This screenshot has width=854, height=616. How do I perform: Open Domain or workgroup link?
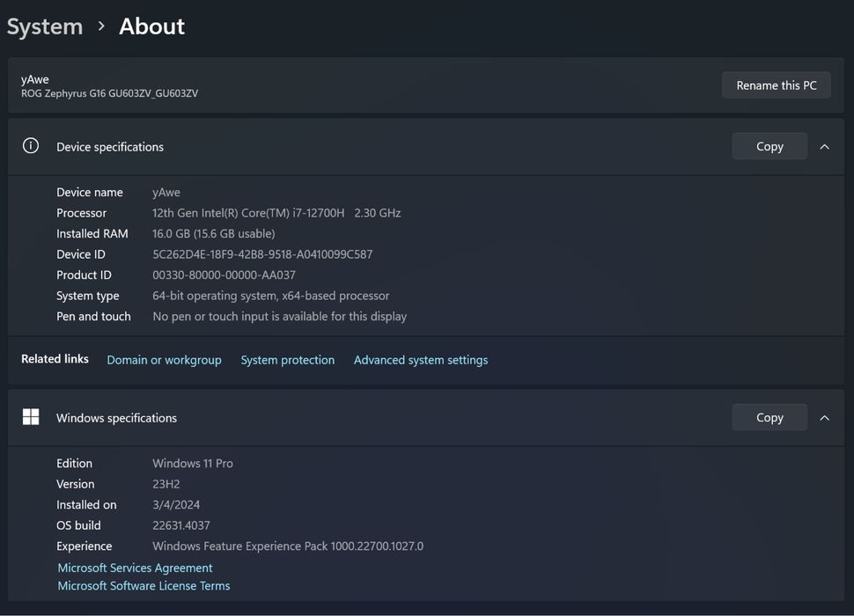(x=164, y=360)
